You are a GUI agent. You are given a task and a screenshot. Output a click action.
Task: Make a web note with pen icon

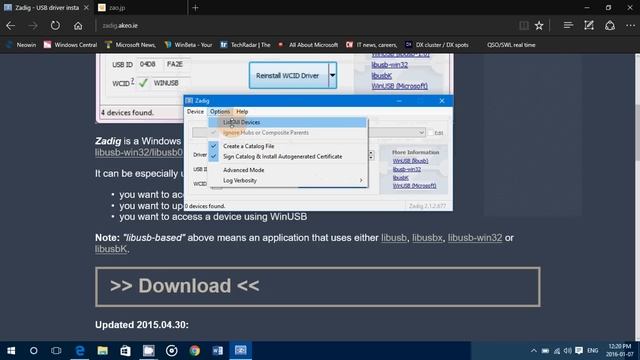[x=589, y=26]
